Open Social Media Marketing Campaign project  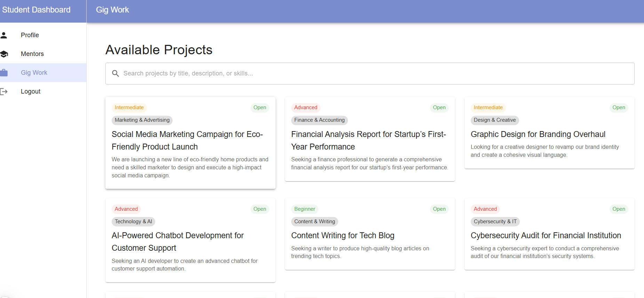click(187, 140)
